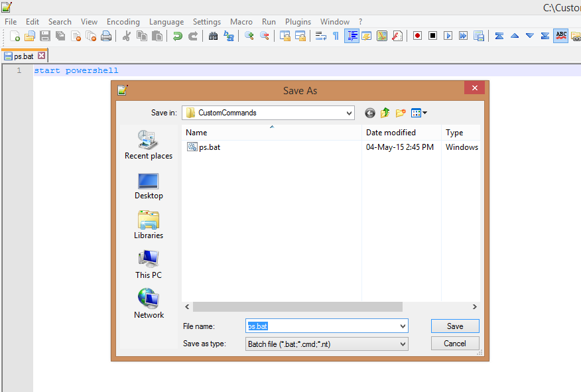Screen dimensions: 581x392
Task: Click the file list horizontal scrollbar thumb
Action: click(x=298, y=307)
